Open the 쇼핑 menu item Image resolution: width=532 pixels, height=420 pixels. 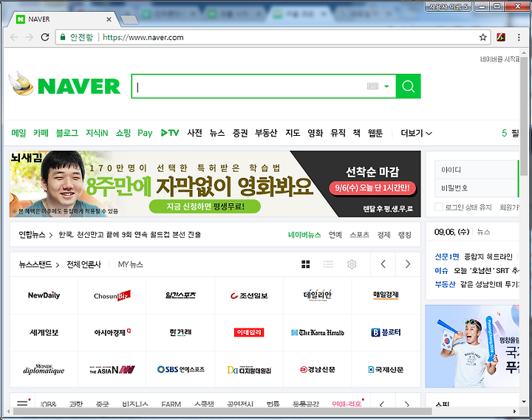(123, 133)
